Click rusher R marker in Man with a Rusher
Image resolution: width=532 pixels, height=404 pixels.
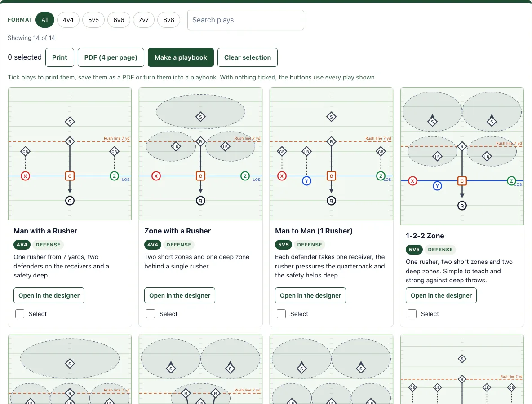[70, 141]
